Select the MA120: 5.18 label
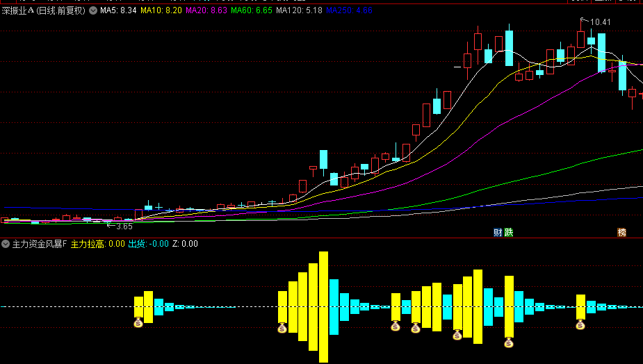The width and height of the screenshot is (643, 364). 299,10
